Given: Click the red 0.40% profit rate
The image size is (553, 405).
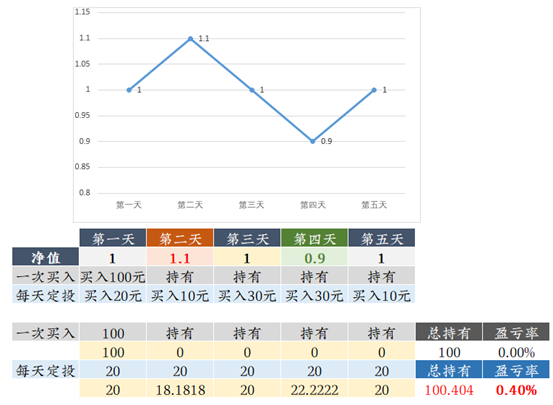Looking at the screenshot, I should (x=516, y=389).
